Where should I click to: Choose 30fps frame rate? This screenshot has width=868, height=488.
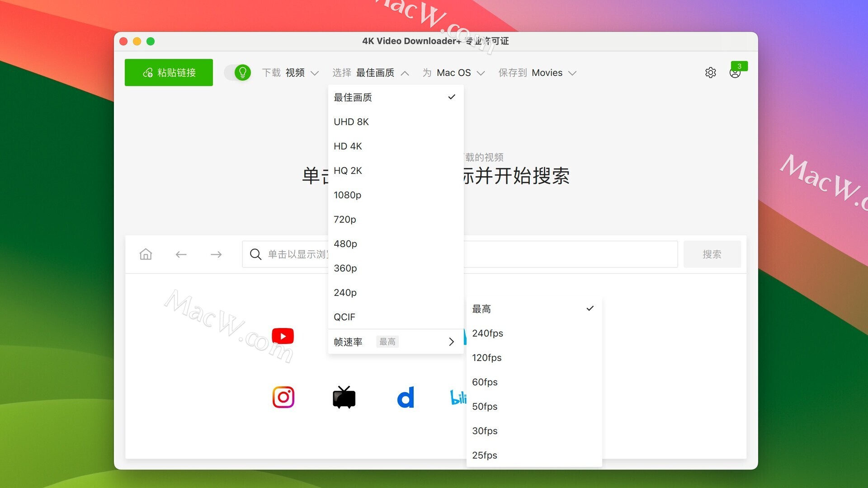pos(534,431)
